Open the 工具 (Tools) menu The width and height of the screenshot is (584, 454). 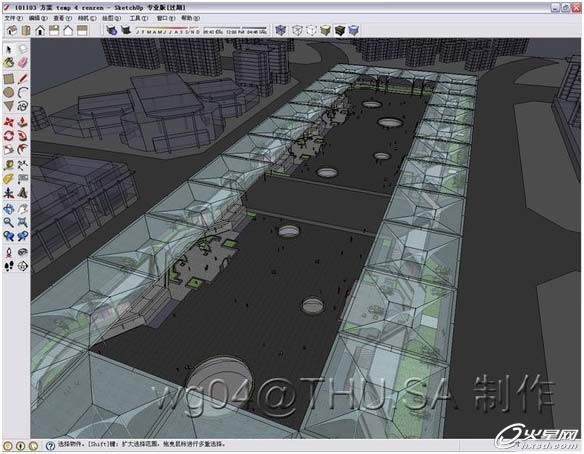point(138,18)
